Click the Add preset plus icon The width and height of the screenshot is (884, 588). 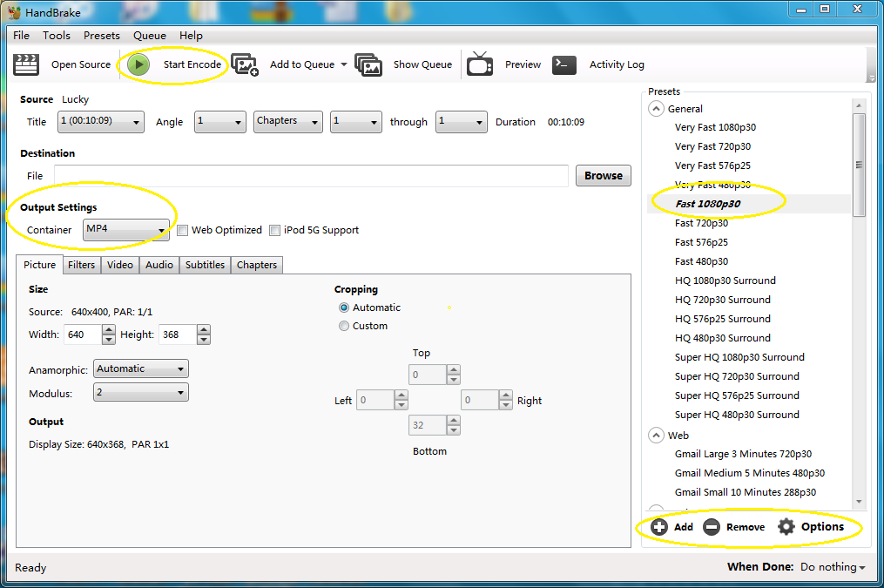[x=659, y=526]
